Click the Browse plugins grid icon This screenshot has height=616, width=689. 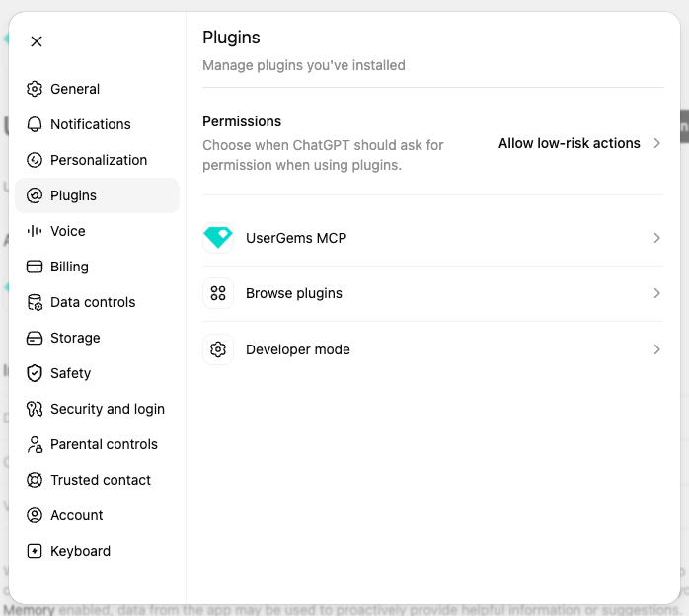(x=218, y=293)
